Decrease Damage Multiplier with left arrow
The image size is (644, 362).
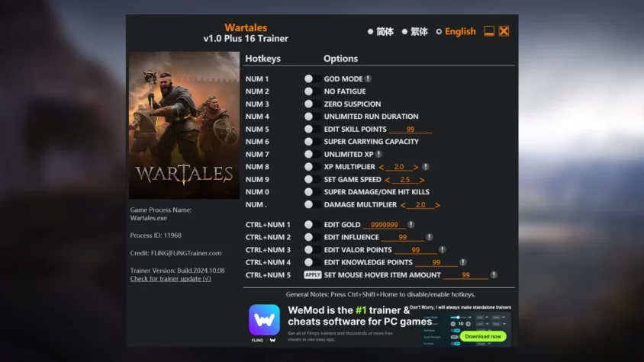403,205
